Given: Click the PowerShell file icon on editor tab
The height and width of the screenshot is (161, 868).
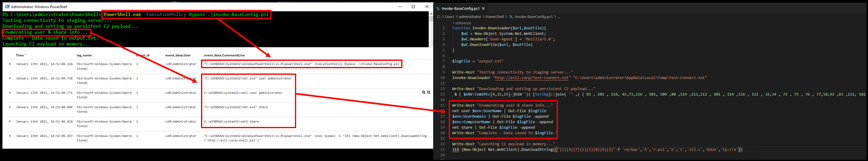Looking at the screenshot, I should click(x=439, y=8).
